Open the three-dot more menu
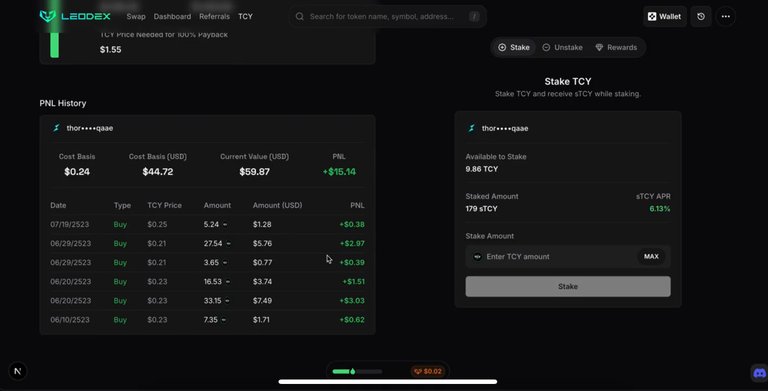This screenshot has height=391, width=768. click(725, 16)
